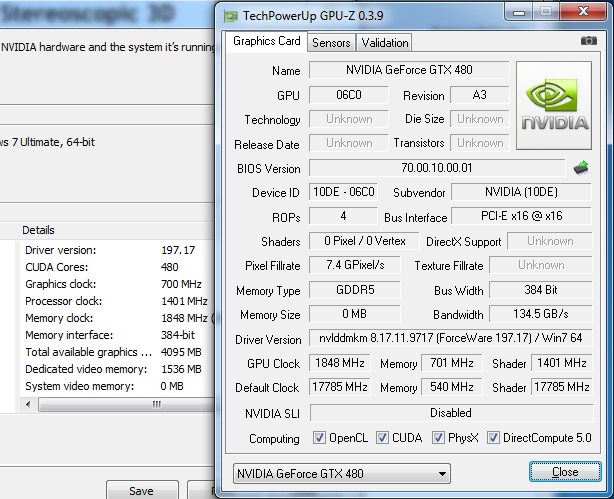Click the ROPs field showing 4
Screen dimensions: 614x499
coord(343,216)
